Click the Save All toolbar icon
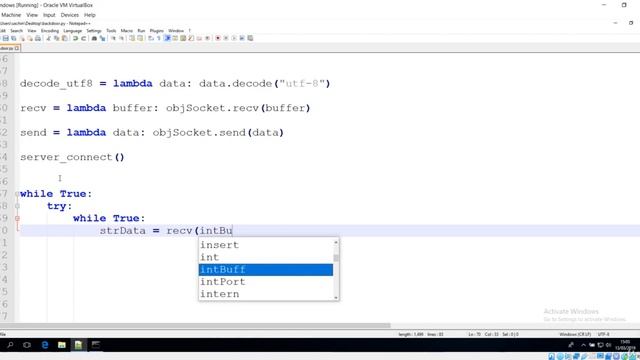 click(x=13, y=38)
